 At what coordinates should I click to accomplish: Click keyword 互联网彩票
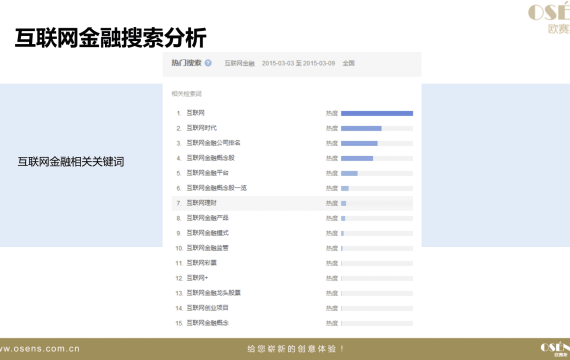coord(202,263)
